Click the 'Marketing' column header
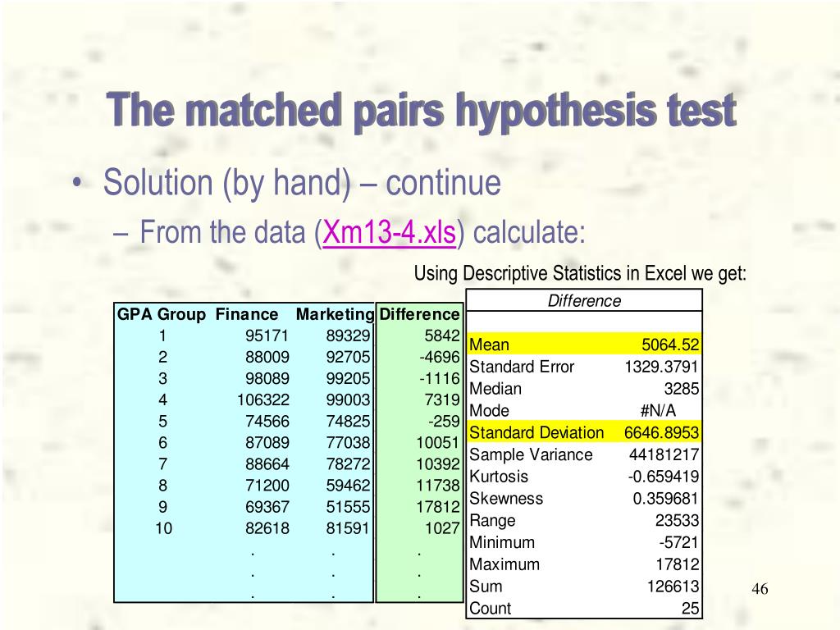Screen dimensions: 840x630 (335, 315)
